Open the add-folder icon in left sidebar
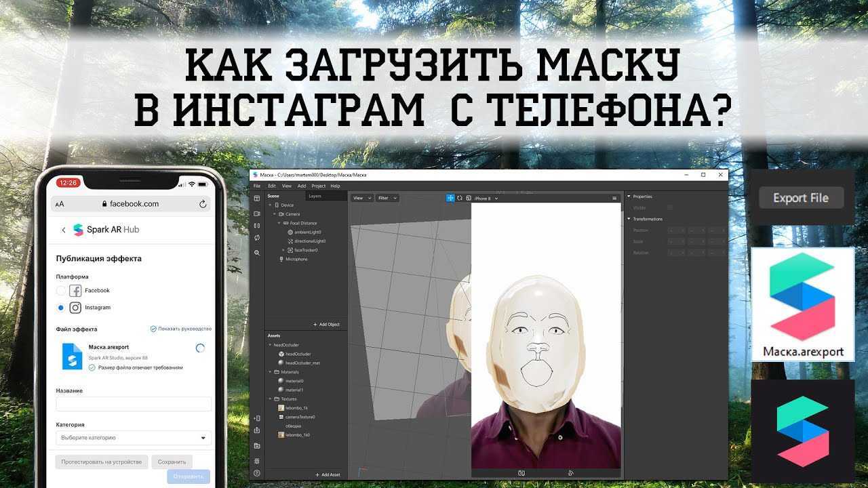 pos(257,446)
